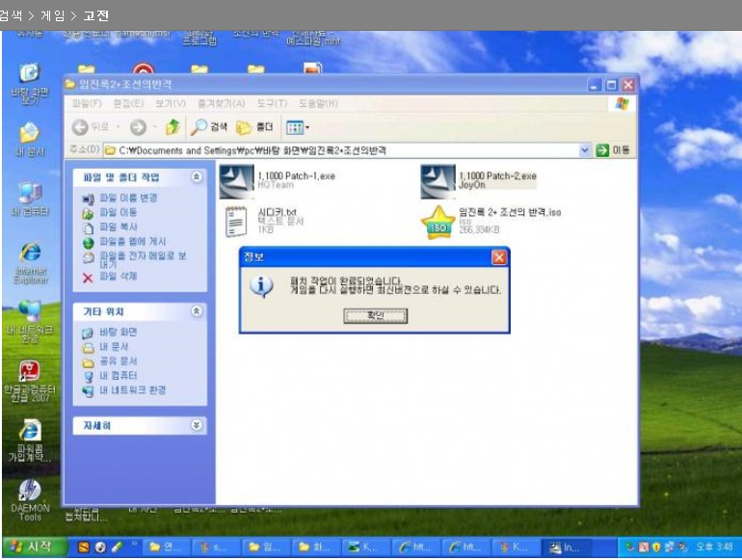This screenshot has height=560, width=742.
Task: Expand the address bar dropdown arrow
Action: (x=584, y=150)
